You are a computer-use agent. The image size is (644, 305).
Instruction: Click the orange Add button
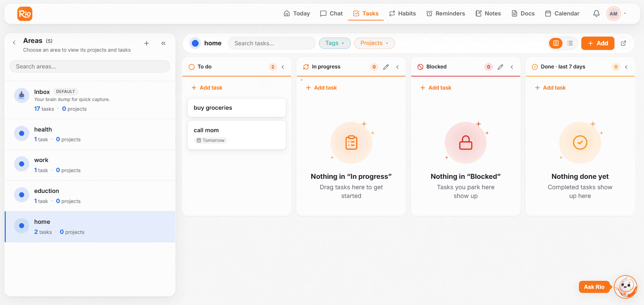coord(598,43)
